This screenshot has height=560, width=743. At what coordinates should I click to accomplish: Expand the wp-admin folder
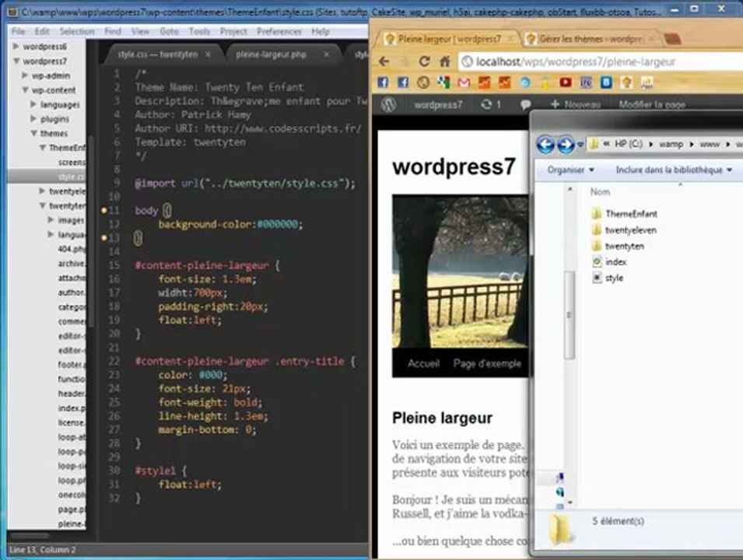(x=24, y=75)
